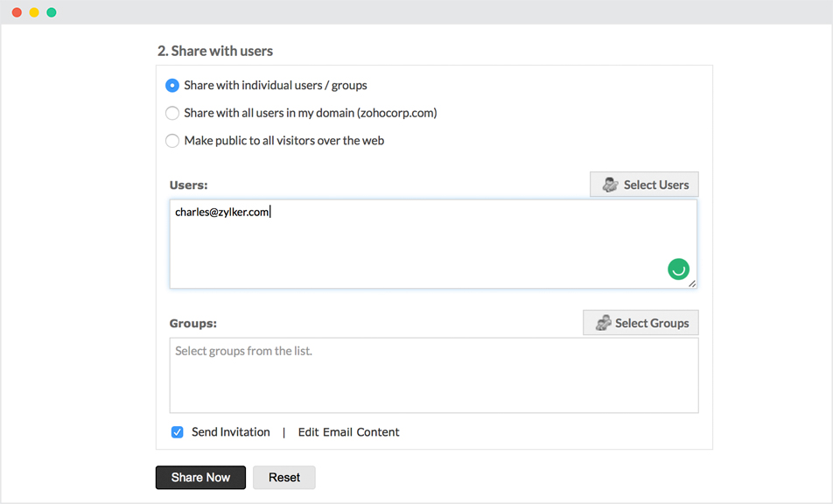833x504 pixels.
Task: Close the window with red button
Action: point(17,12)
